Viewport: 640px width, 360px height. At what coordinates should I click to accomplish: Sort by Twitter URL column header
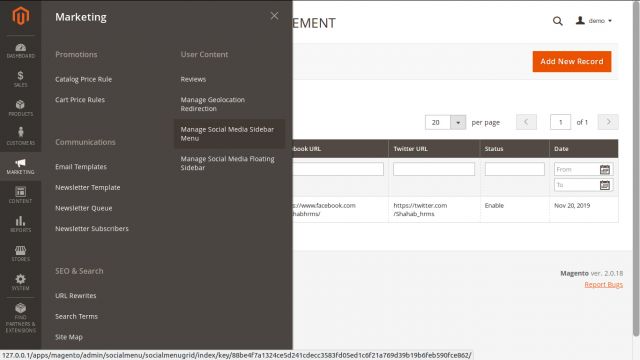(x=434, y=149)
